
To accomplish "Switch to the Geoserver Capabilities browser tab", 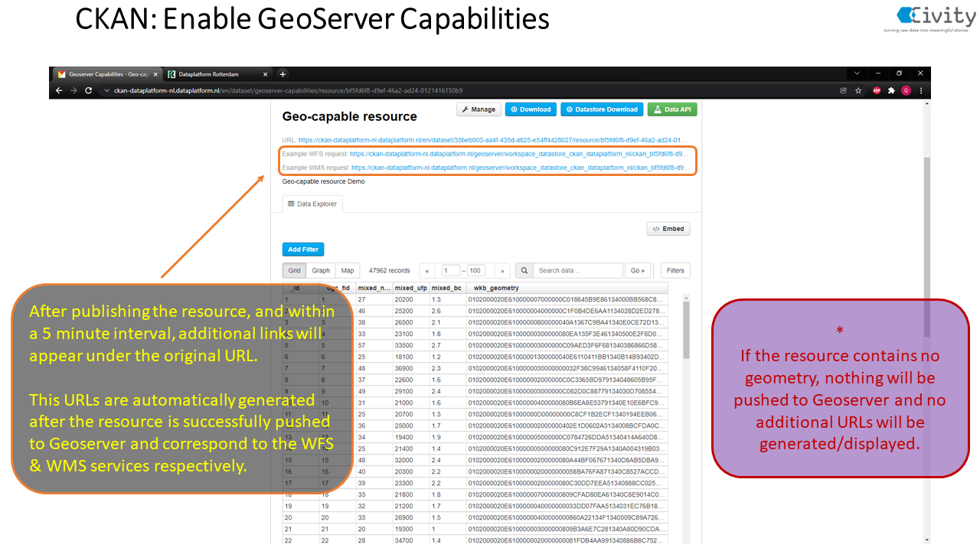I will click(x=106, y=74).
